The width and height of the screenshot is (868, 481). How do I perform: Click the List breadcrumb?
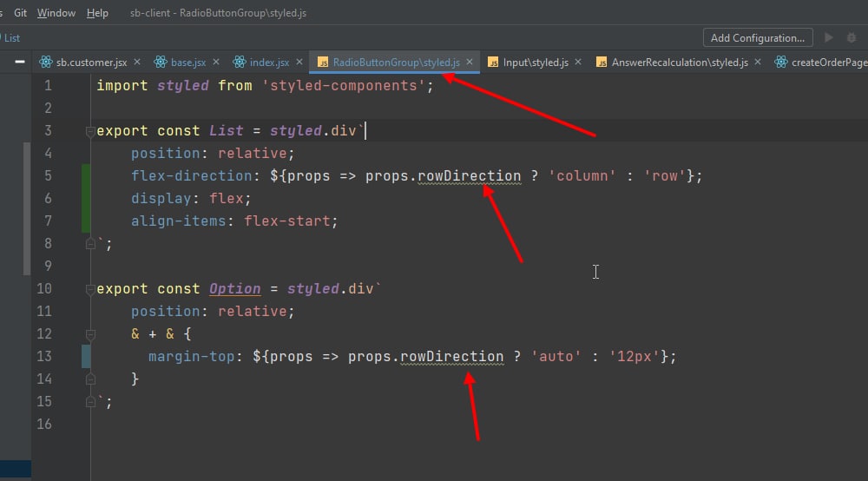coord(11,38)
